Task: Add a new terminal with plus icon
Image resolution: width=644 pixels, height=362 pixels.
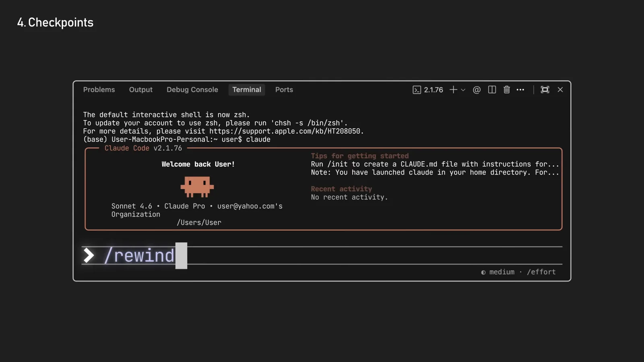Action: [x=453, y=90]
